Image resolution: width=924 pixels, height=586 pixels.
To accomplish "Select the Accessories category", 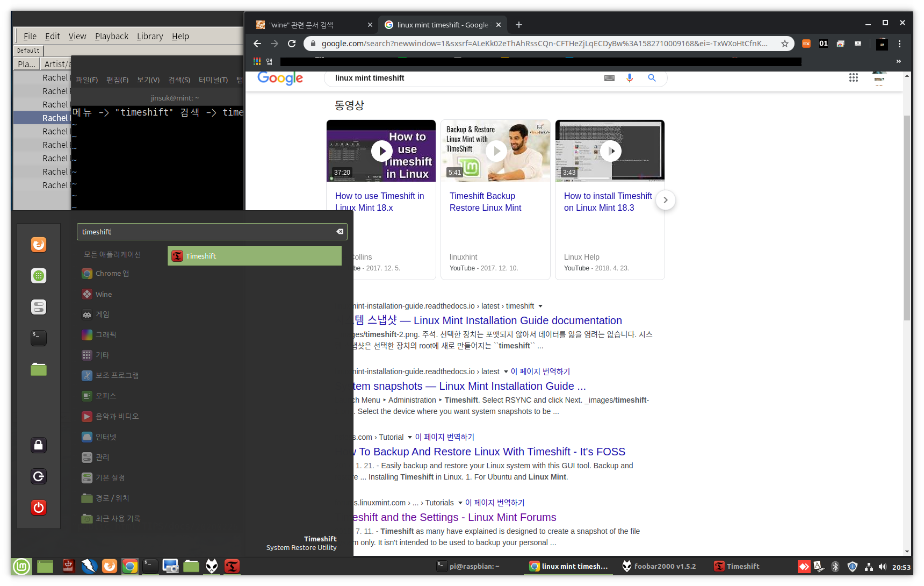I will point(110,375).
